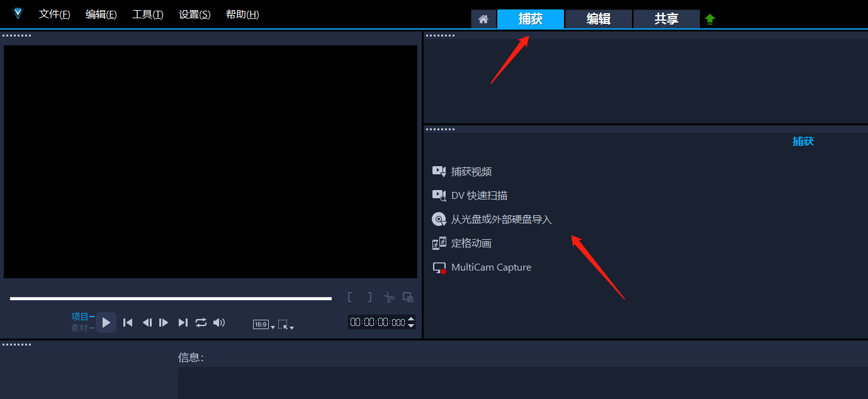The height and width of the screenshot is (399, 868).
Task: Open the resize/crop mode dropdown
Action: (x=286, y=325)
